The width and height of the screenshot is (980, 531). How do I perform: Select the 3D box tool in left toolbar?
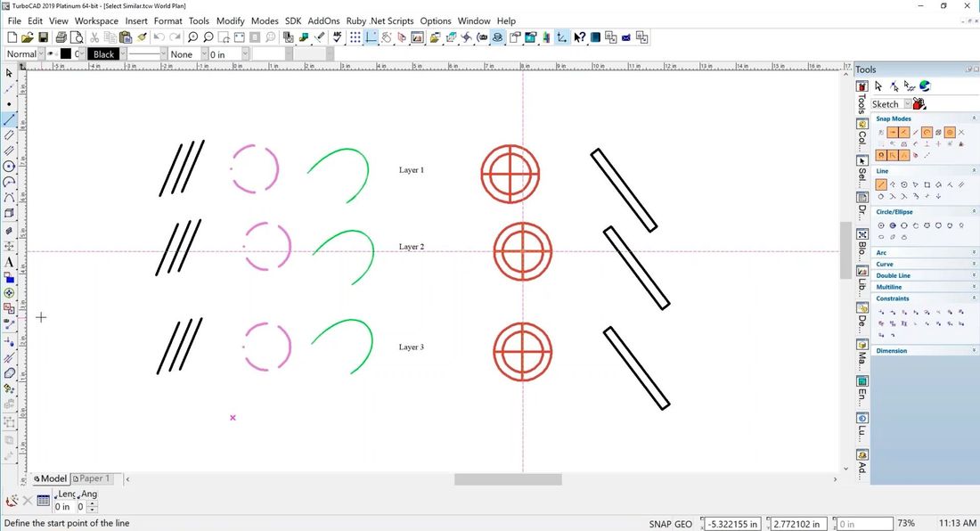click(x=9, y=213)
